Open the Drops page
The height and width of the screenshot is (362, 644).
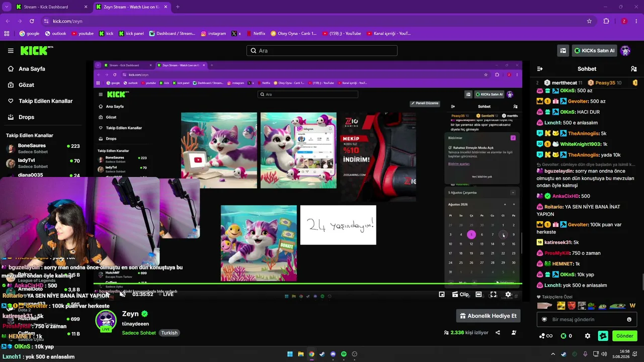click(x=26, y=117)
